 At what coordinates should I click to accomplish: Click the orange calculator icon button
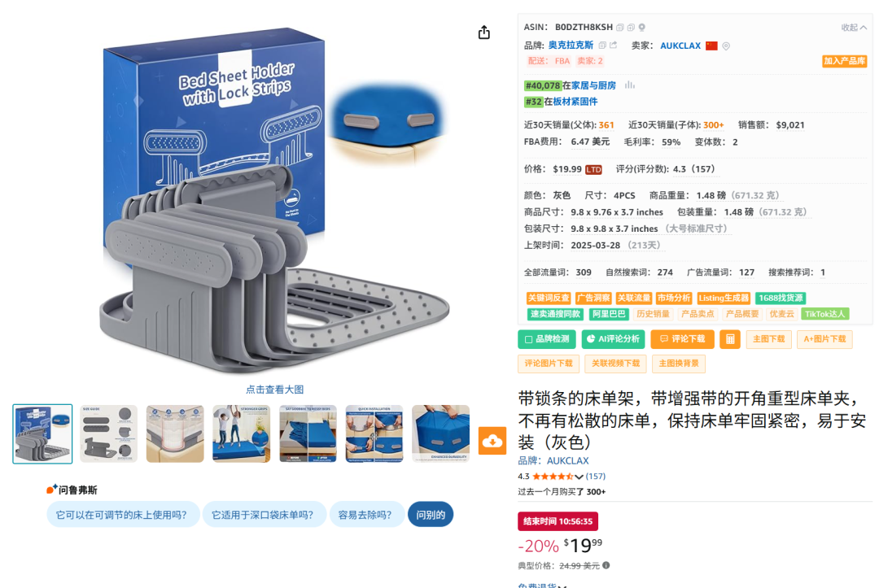tap(730, 339)
